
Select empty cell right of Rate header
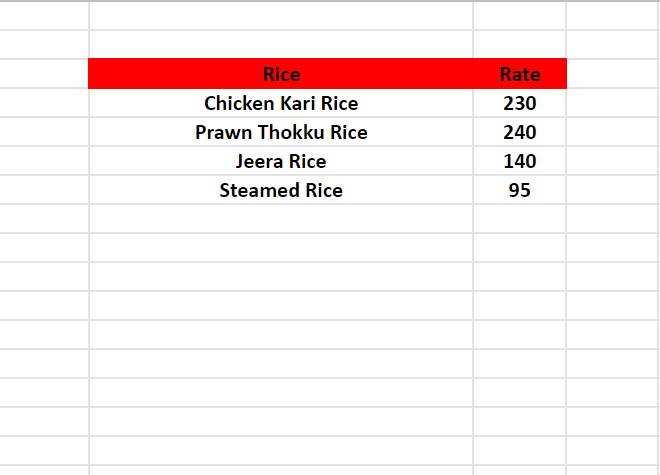[612, 74]
